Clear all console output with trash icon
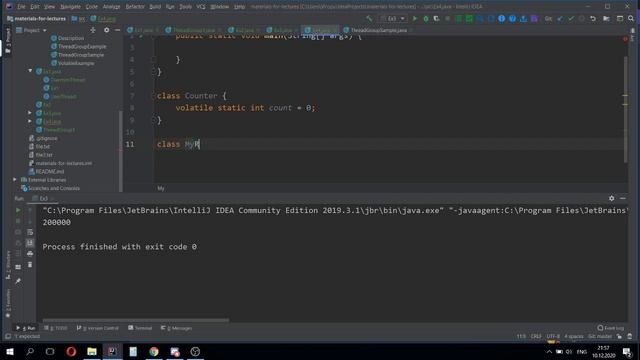 coord(30,264)
